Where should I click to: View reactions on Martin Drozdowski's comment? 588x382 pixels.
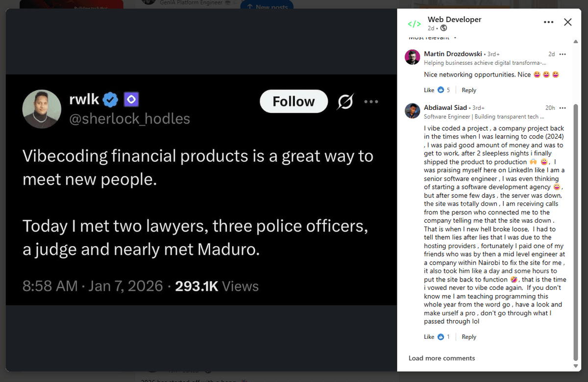click(x=443, y=90)
